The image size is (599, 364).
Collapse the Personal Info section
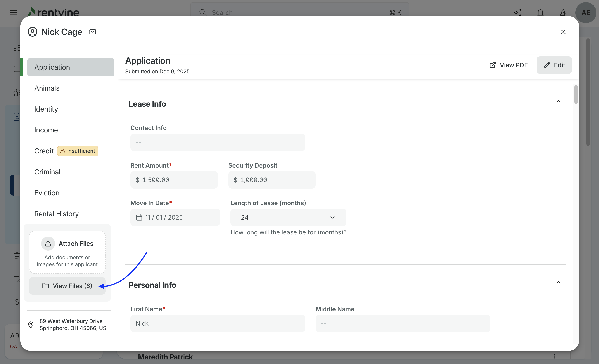click(558, 282)
